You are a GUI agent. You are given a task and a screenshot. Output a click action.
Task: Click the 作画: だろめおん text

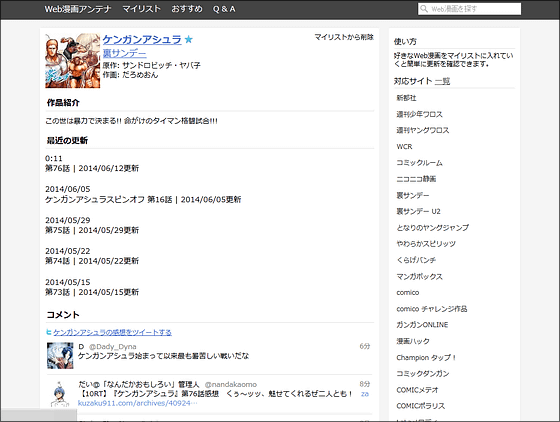tap(130, 75)
